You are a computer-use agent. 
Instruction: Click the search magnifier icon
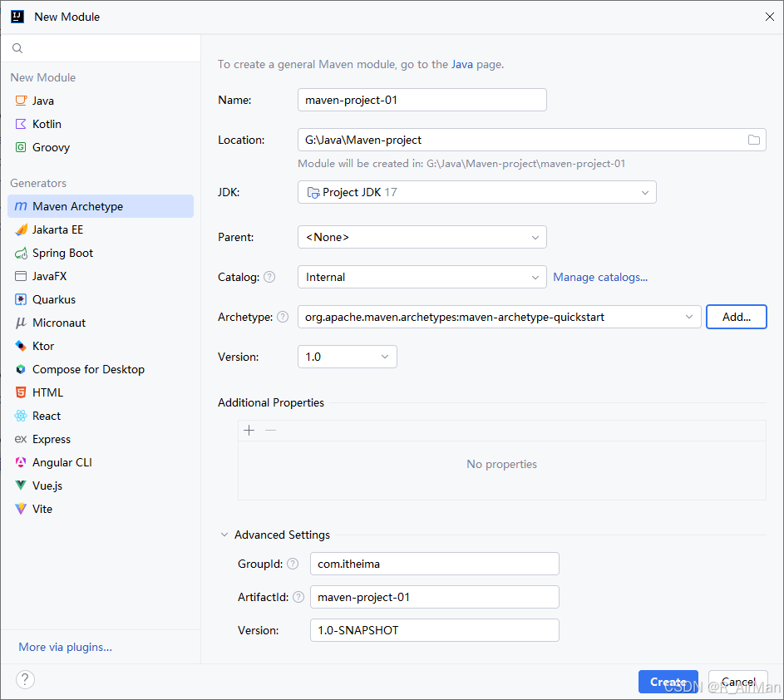(x=17, y=48)
